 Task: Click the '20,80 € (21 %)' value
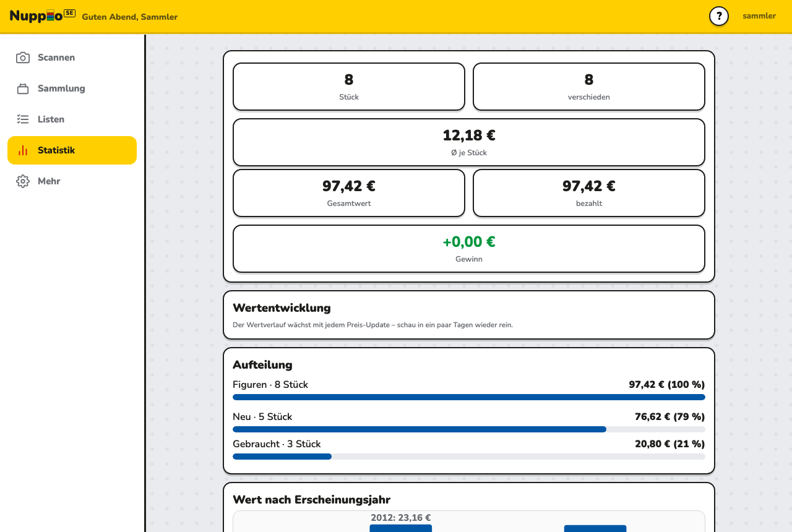point(670,444)
